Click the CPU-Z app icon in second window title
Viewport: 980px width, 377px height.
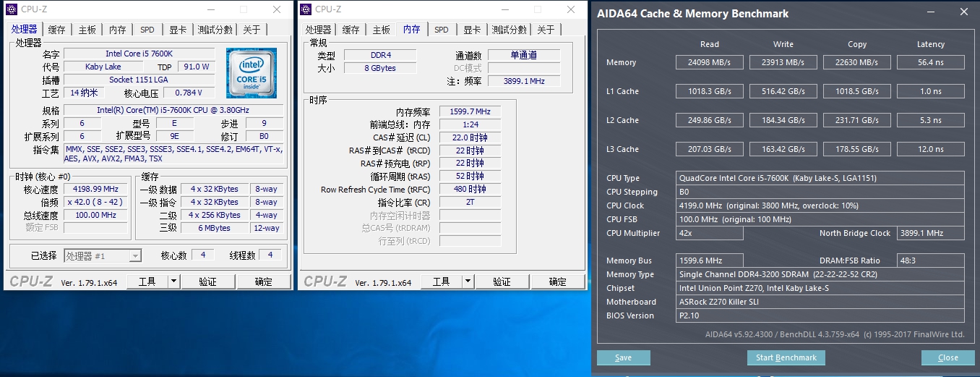click(x=306, y=9)
